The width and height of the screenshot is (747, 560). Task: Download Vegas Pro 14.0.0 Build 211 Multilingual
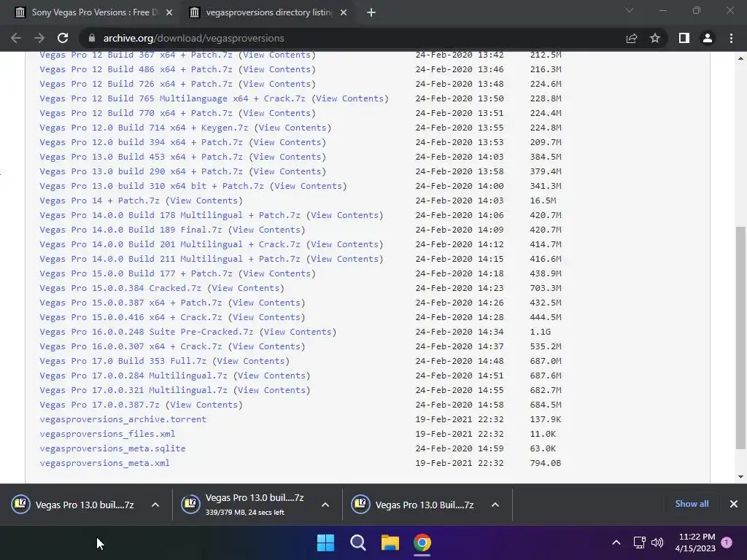click(169, 259)
